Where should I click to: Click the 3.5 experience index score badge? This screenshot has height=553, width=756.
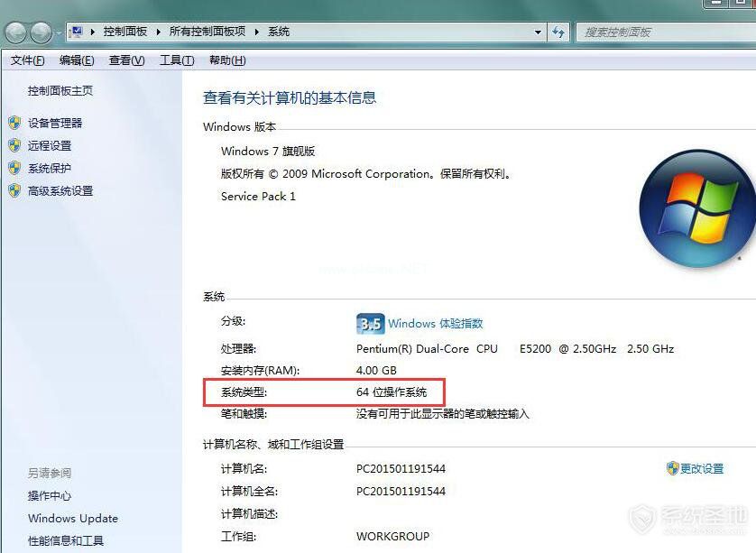[x=370, y=324]
